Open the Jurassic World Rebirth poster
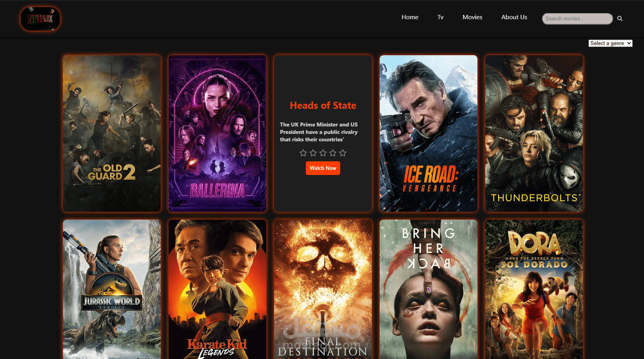Viewport: 644px width, 359px height. tap(112, 289)
